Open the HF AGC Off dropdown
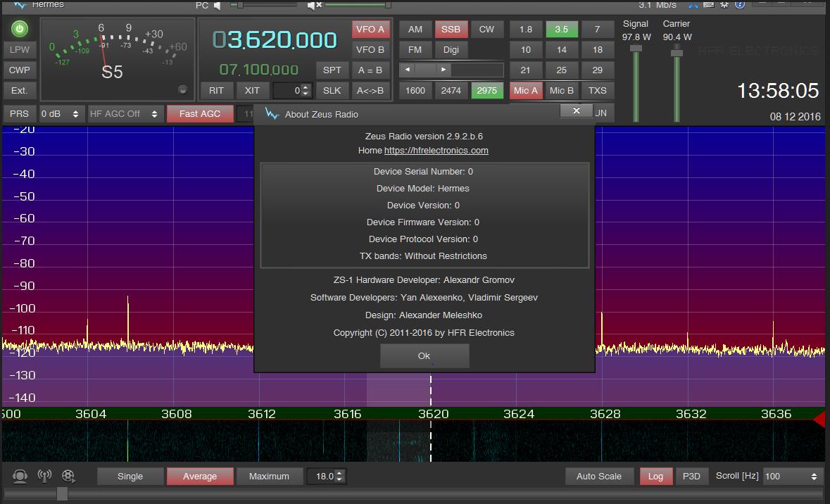Viewport: 830px width, 504px height. 125,114
